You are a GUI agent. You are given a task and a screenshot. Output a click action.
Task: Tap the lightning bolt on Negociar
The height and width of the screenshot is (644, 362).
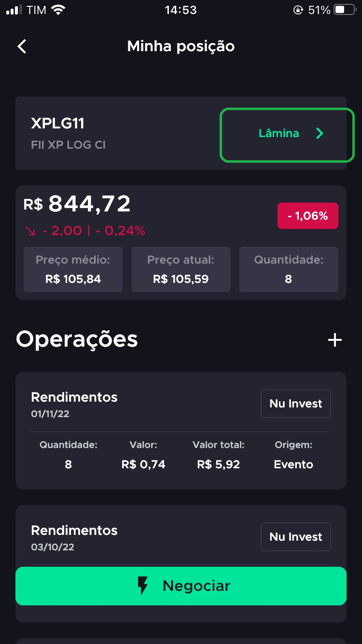point(143,586)
